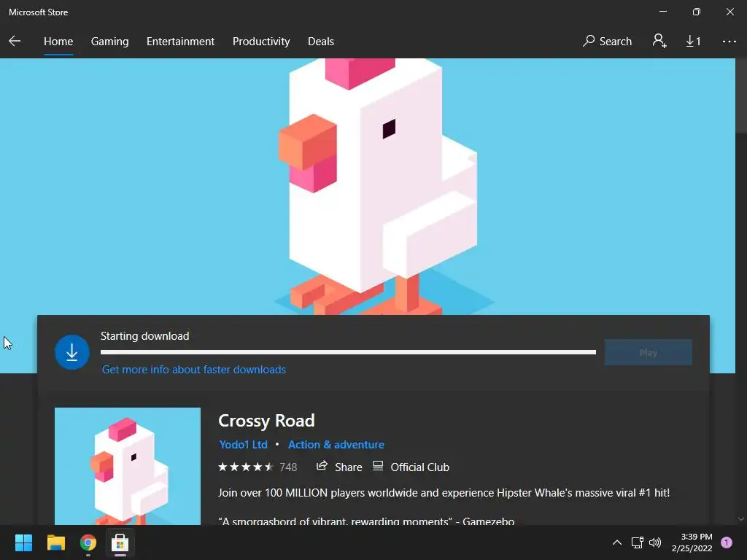Click the 748 ratings count
Screen dimensions: 747x560
pos(288,467)
